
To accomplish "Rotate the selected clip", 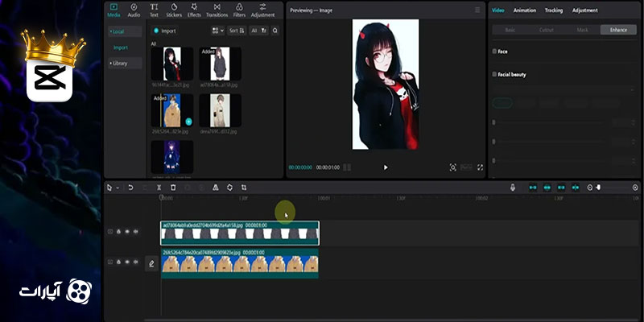I will tap(229, 188).
